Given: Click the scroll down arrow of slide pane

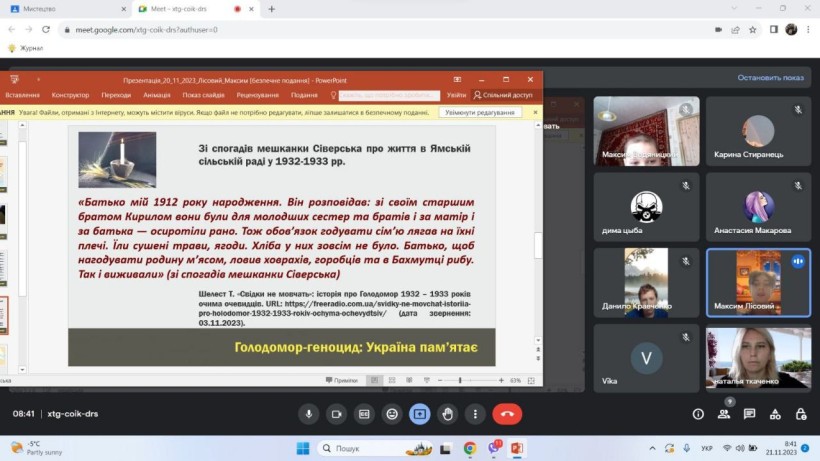Looking at the screenshot, I should tap(538, 340).
